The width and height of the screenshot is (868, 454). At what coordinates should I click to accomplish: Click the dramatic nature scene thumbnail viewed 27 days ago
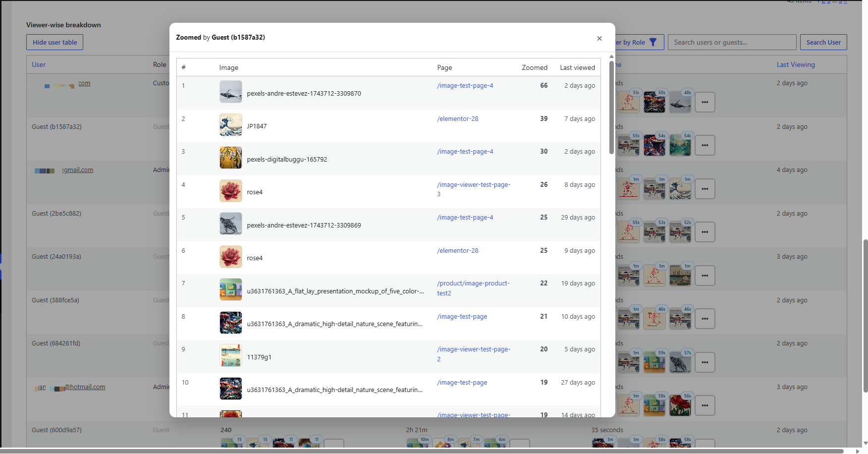(231, 389)
